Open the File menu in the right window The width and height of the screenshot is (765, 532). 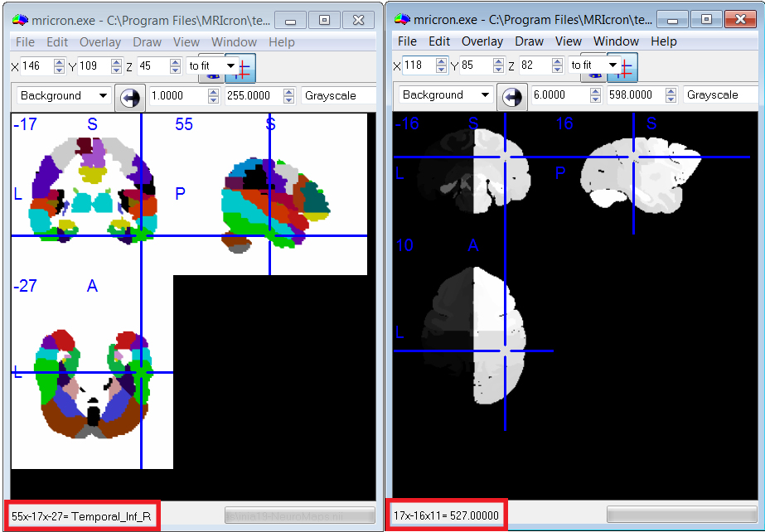[x=407, y=41]
